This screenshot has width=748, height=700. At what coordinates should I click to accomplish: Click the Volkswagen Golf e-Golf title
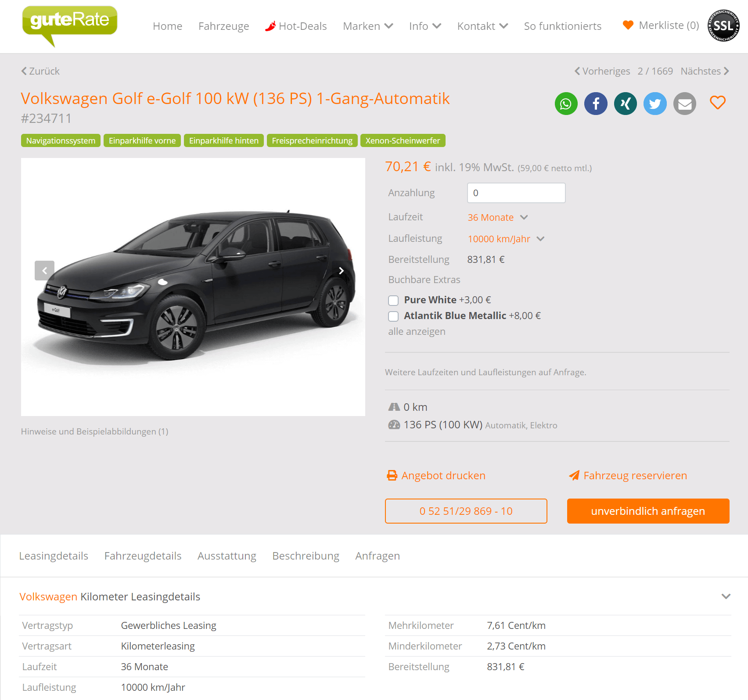pyautogui.click(x=235, y=99)
